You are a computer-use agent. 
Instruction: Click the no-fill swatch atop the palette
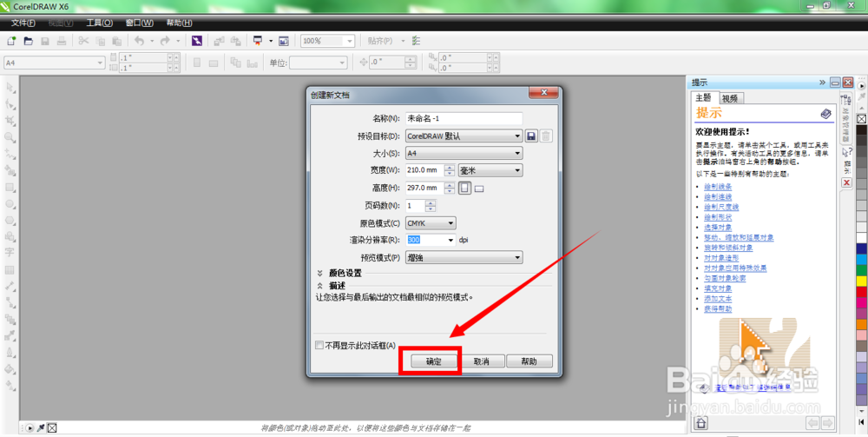click(861, 119)
